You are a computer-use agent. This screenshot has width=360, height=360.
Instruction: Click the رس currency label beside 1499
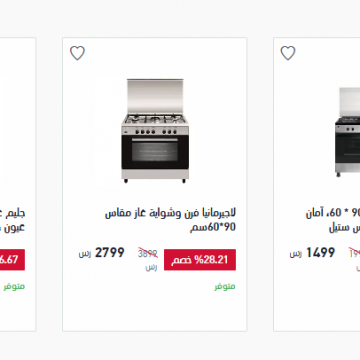point(296,254)
